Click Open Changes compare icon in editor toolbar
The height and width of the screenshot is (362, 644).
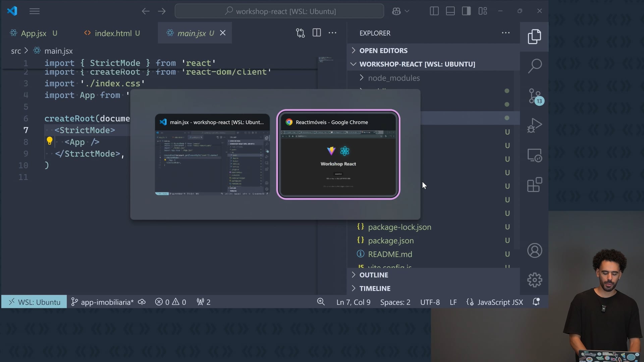[300, 33]
